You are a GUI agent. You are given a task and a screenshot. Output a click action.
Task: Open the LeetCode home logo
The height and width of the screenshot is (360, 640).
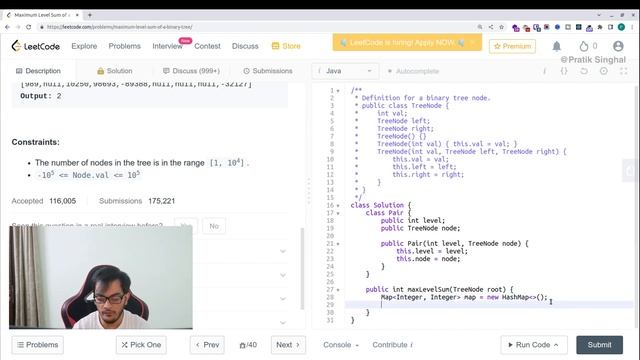(x=36, y=46)
